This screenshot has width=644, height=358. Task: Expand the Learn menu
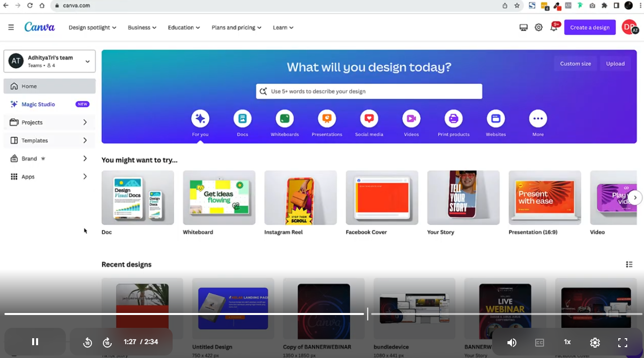(x=283, y=28)
